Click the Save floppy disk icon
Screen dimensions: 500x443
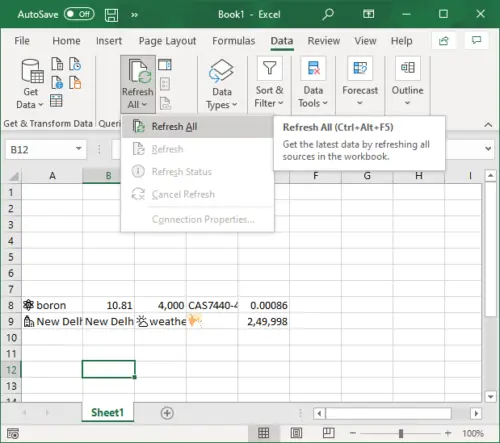pos(111,15)
